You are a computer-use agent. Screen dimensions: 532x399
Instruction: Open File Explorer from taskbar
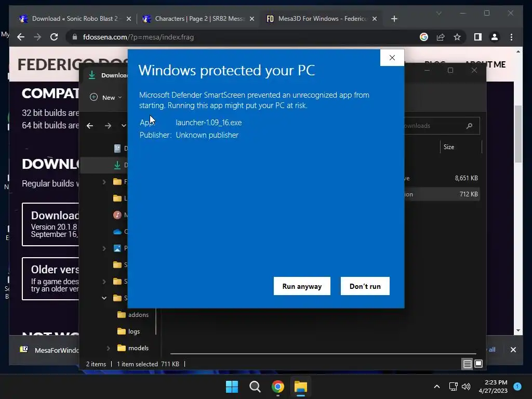(x=301, y=387)
